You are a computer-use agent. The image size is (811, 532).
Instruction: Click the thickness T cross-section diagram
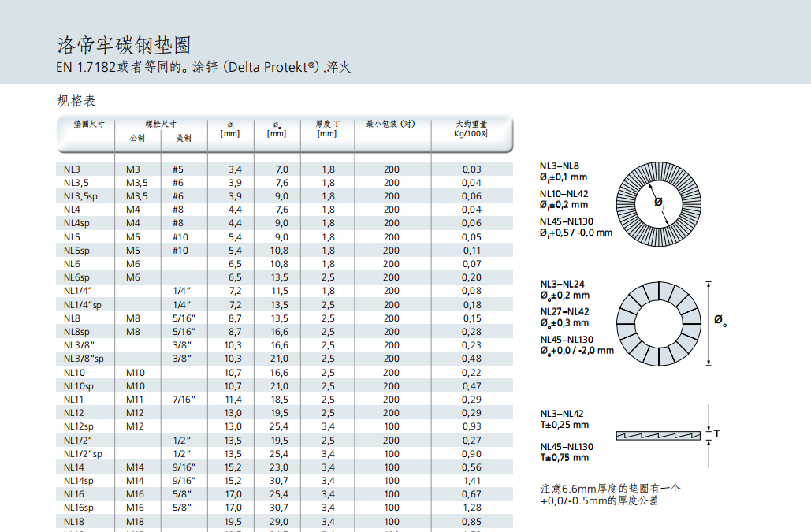658,436
